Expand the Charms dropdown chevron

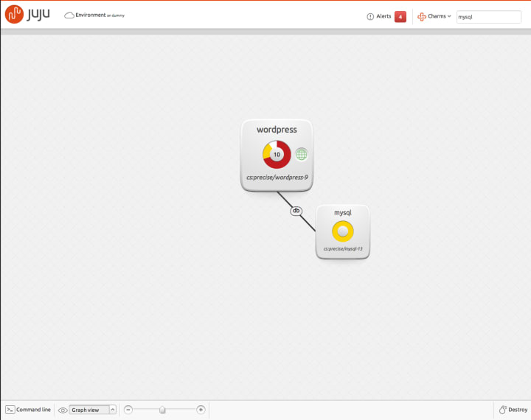(449, 16)
